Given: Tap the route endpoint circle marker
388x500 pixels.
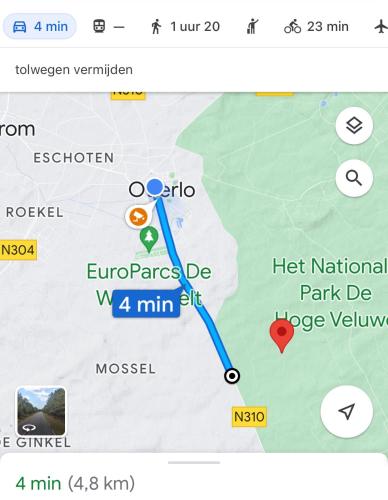Looking at the screenshot, I should click(x=232, y=376).
